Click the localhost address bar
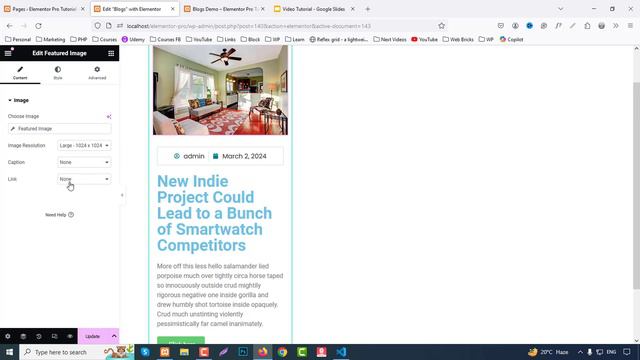Screen dimensions: 640x360 coord(269,26)
